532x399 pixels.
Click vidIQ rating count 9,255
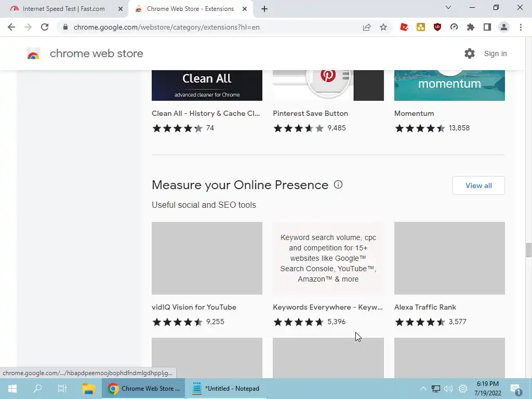(x=215, y=322)
